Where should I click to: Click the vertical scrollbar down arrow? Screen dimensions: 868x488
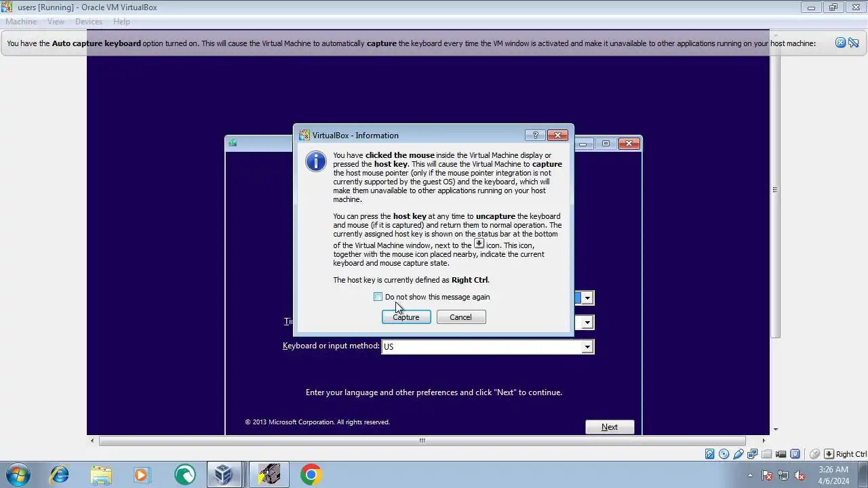tap(775, 429)
